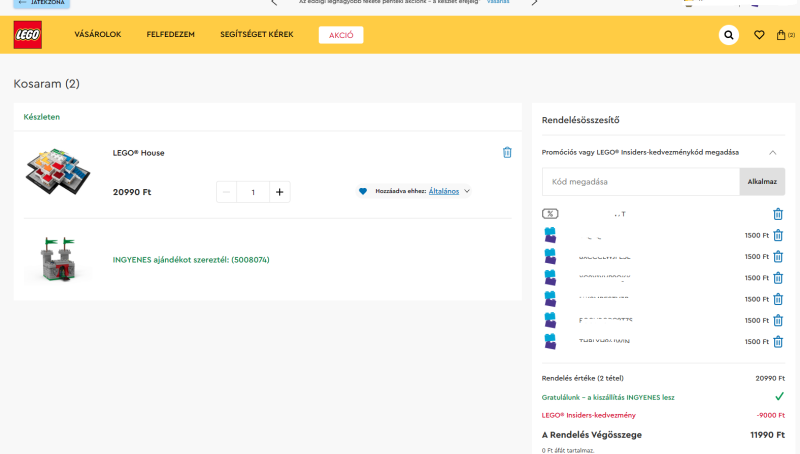Image resolution: width=800 pixels, height=454 pixels.
Task: Select the 11990 Ft order total
Action: [x=767, y=435]
